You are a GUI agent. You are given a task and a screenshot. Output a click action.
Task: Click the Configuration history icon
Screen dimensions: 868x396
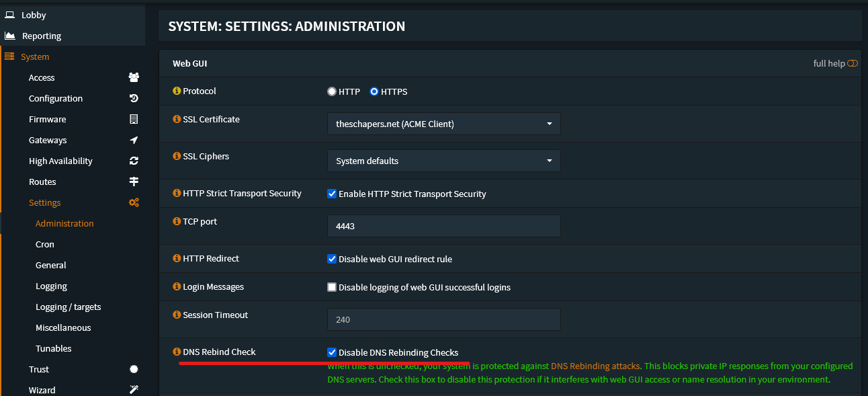point(134,98)
